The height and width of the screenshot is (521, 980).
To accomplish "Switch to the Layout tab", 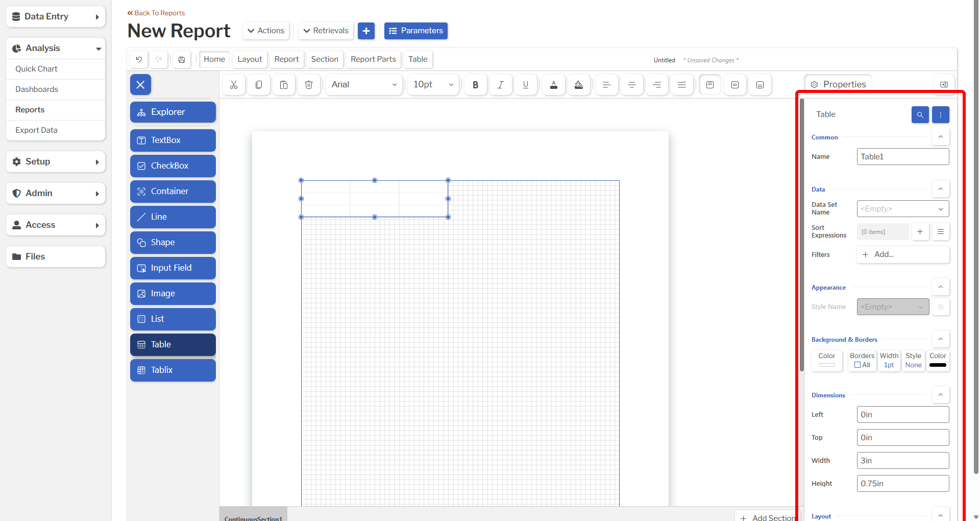I will (250, 59).
